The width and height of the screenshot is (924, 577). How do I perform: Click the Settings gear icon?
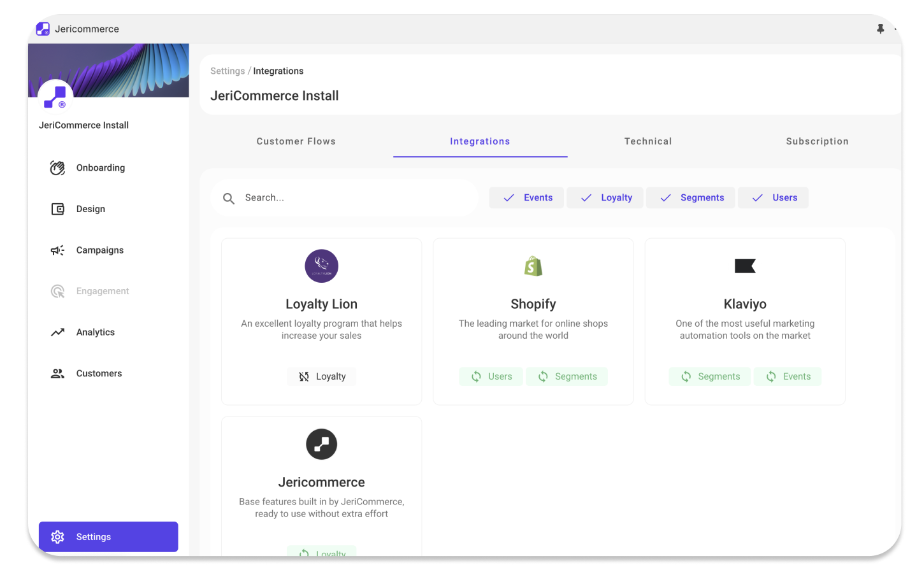[57, 537]
